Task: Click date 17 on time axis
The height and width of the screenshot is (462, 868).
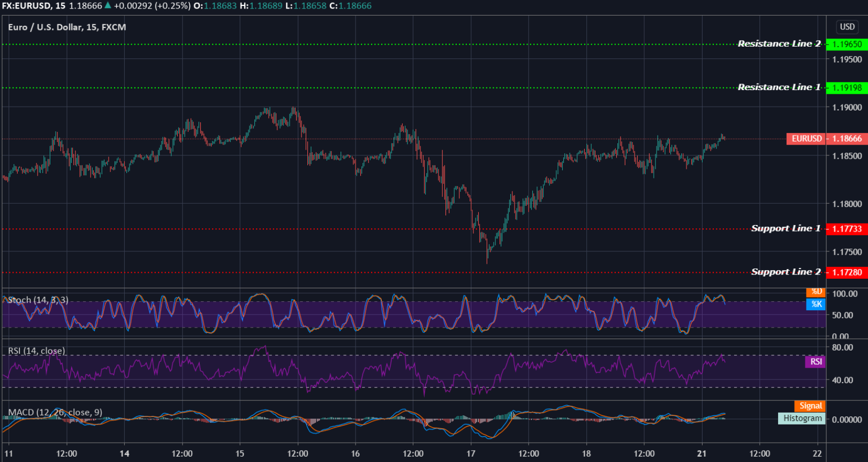Action: tap(471, 454)
